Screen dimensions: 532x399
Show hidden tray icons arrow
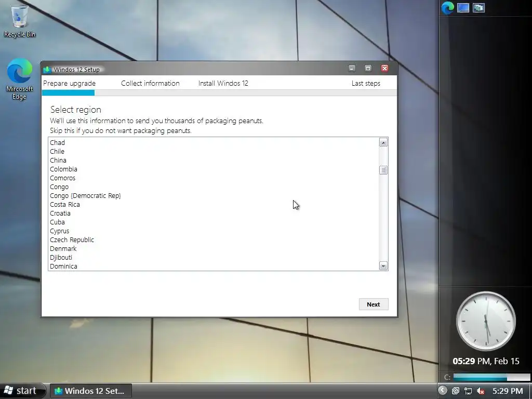pyautogui.click(x=443, y=391)
